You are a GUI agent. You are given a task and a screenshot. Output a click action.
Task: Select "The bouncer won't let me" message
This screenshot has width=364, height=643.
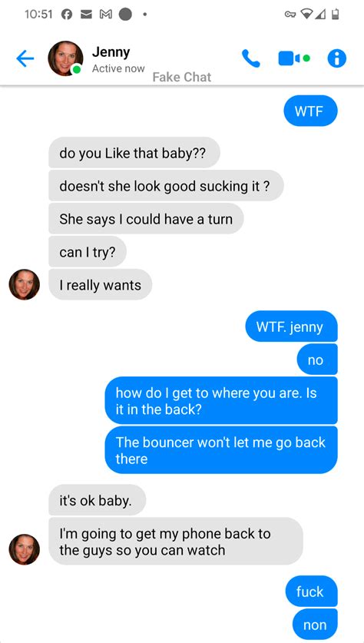(221, 450)
